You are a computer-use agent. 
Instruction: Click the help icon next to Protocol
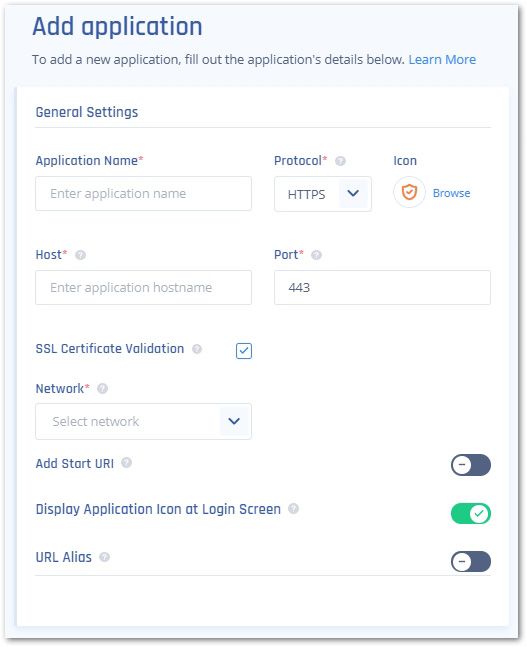coord(340,161)
